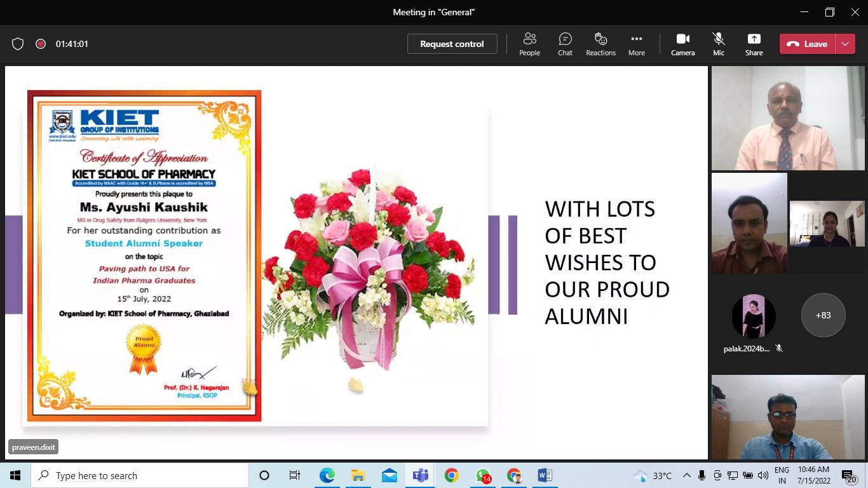The width and height of the screenshot is (868, 488).
Task: Open Microsoft Teams from the taskbar
Action: [x=420, y=475]
